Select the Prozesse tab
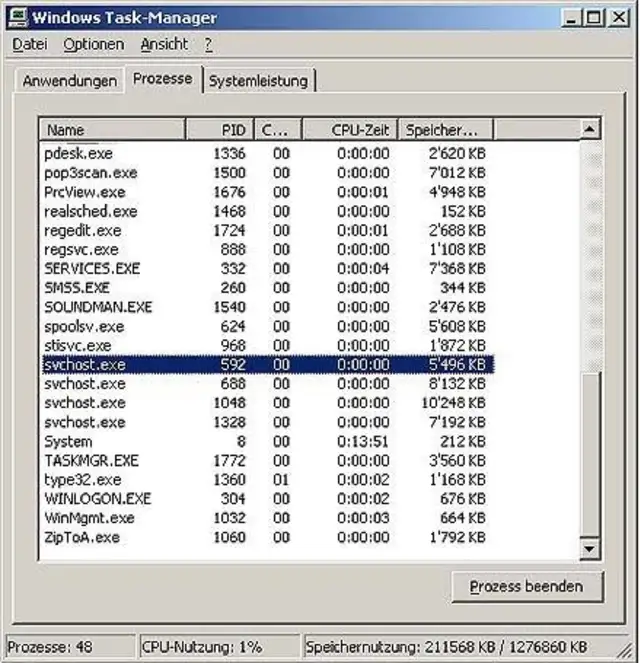 [x=162, y=79]
